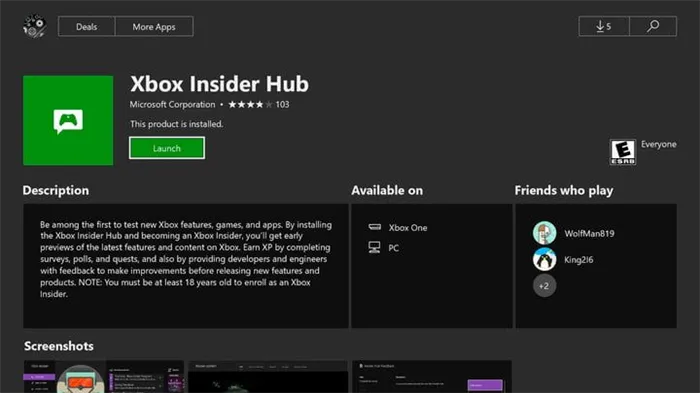
Task: Select the PC platform entry
Action: click(x=383, y=247)
